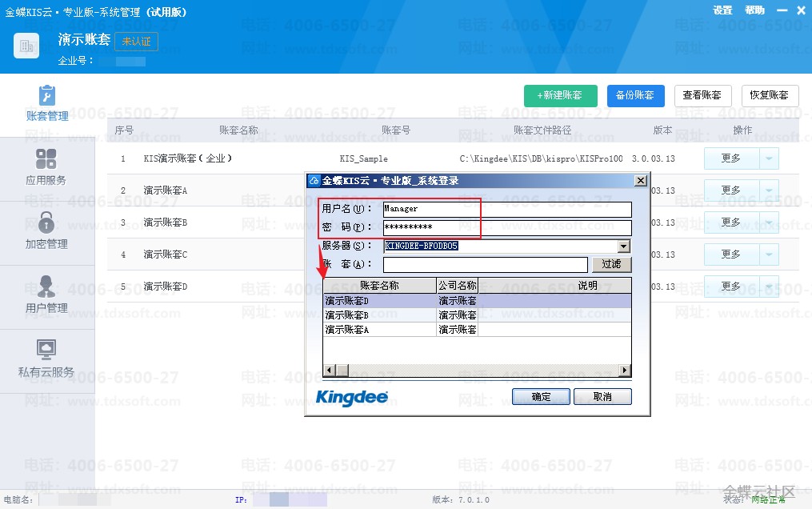Viewport: 812px width, 509px height.
Task: Expand the 更多 arrow for 演示账套B row
Action: pos(769,222)
